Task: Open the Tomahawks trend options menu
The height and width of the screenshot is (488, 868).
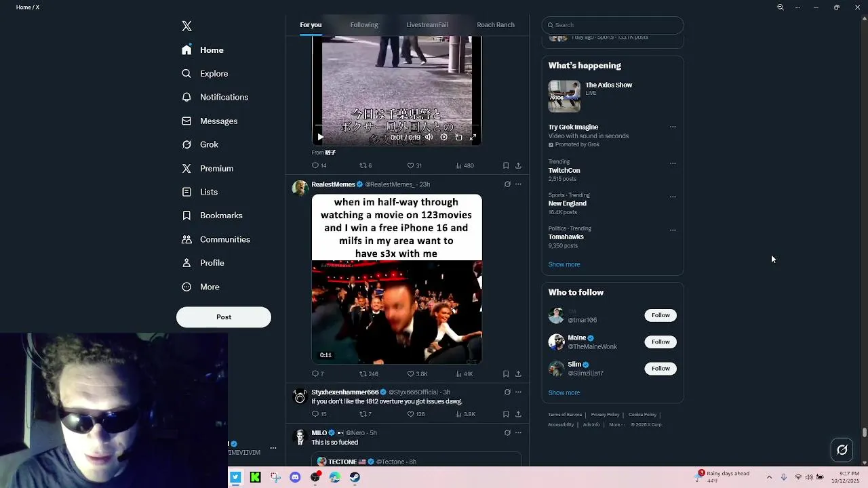Action: 673,230
